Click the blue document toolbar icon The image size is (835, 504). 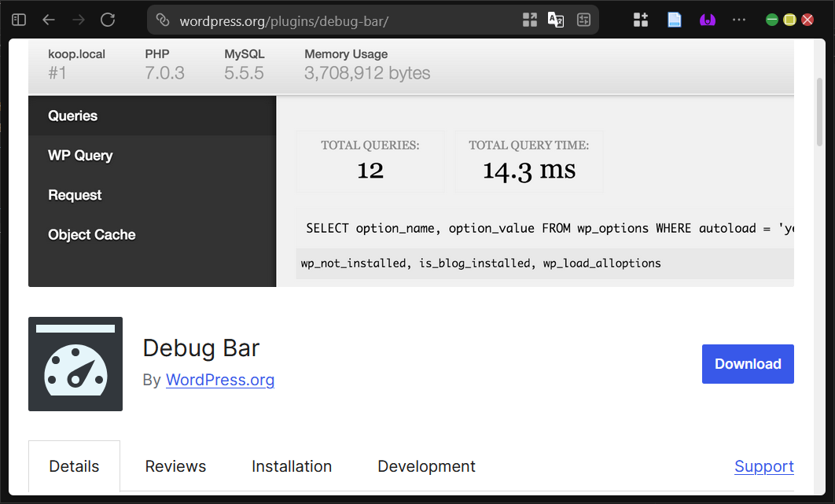tap(674, 20)
